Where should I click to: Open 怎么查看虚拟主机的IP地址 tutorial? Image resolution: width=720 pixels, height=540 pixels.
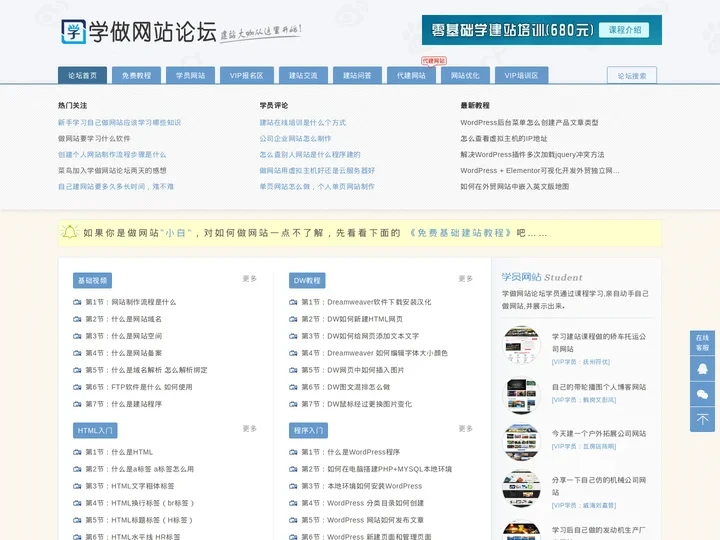[504, 139]
